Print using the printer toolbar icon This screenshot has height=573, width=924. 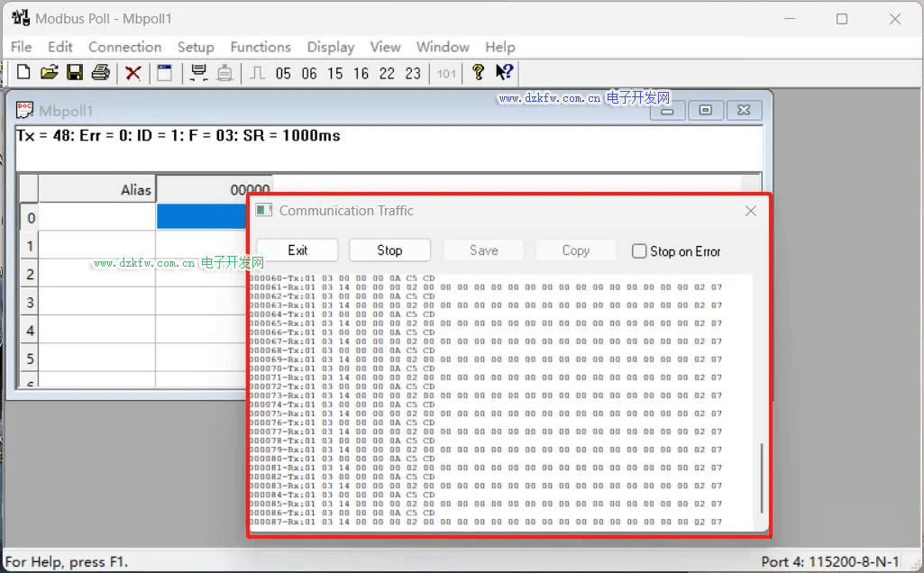tap(101, 72)
